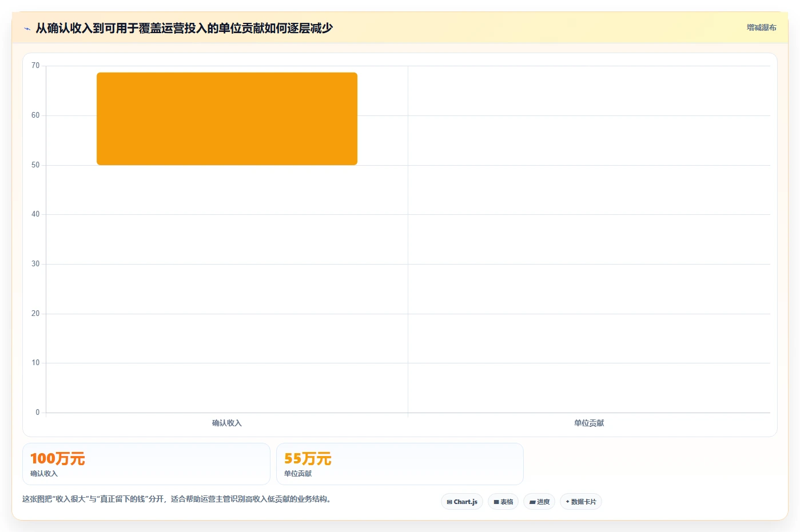This screenshot has height=532, width=800.
Task: Open the 55万元 单位贡献 data card
Action: [400, 464]
